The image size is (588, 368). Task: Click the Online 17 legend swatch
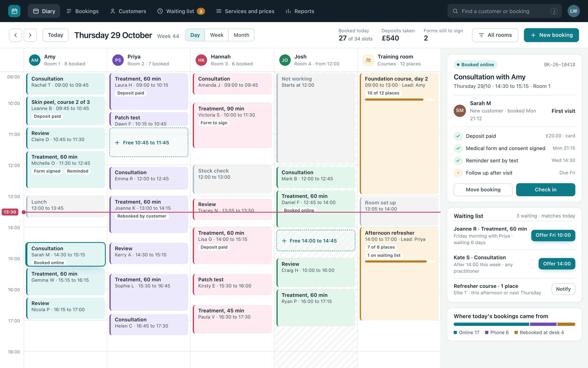(455, 332)
